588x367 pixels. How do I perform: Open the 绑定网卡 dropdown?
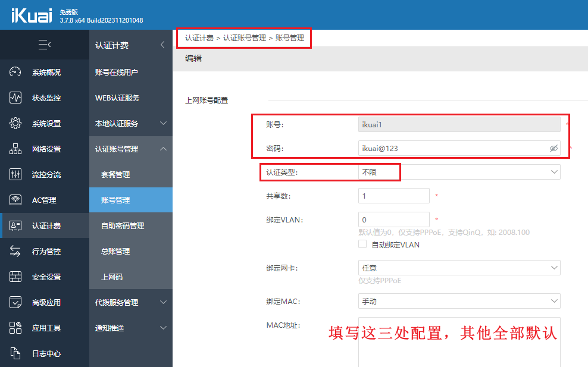point(459,268)
